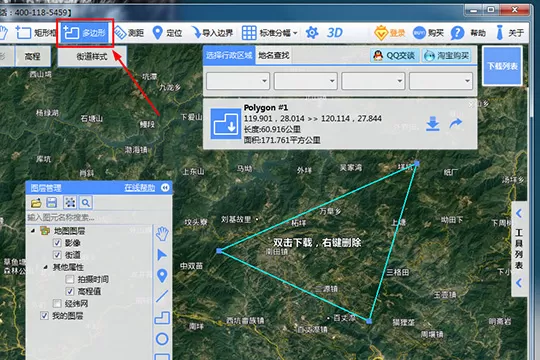
Task: Activate the 测距 distance measuring tool
Action: 129,33
